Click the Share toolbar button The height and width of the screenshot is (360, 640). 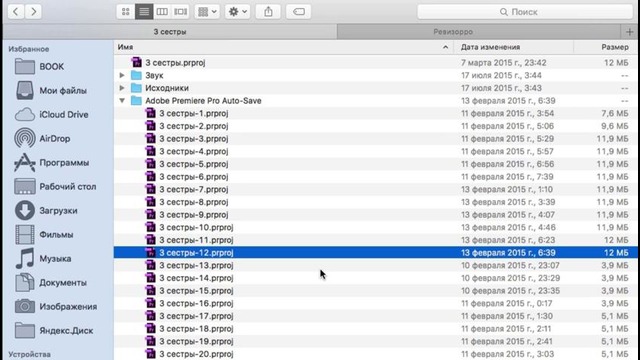click(x=268, y=11)
